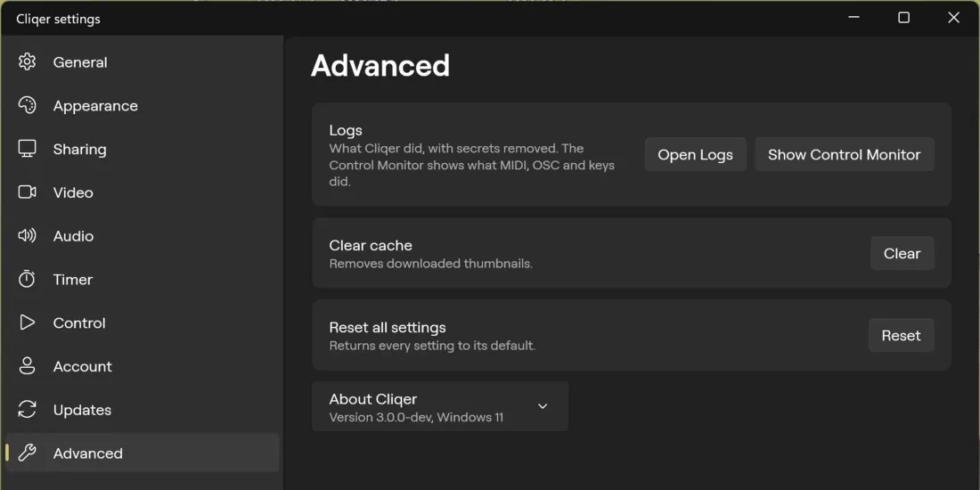The height and width of the screenshot is (490, 980).
Task: Click the Sharing monitor icon
Action: (27, 149)
